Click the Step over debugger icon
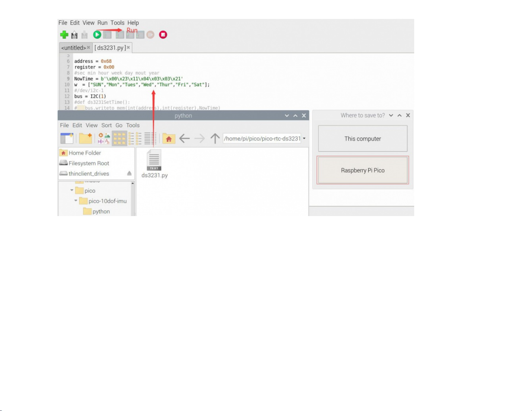The width and height of the screenshot is (532, 411). (x=120, y=35)
